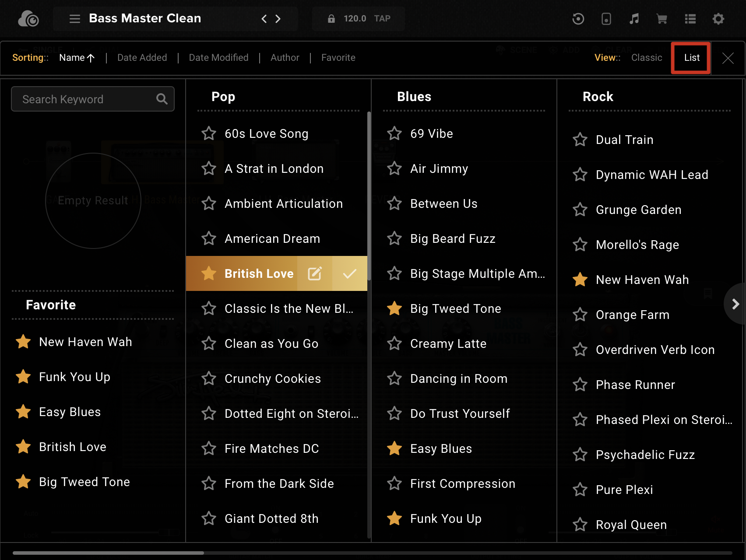Open the music note icon
The width and height of the screenshot is (746, 560).
[634, 19]
